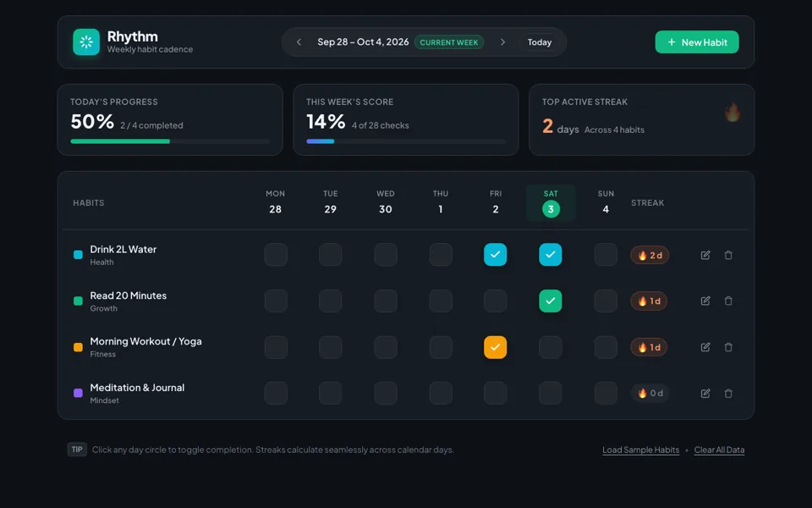Delete the Morning Workout / Yoga habit
This screenshot has height=508, width=812.
tap(728, 347)
